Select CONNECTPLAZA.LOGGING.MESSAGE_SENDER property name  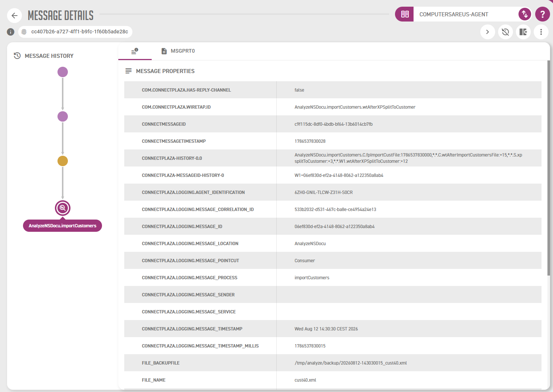pyautogui.click(x=188, y=295)
